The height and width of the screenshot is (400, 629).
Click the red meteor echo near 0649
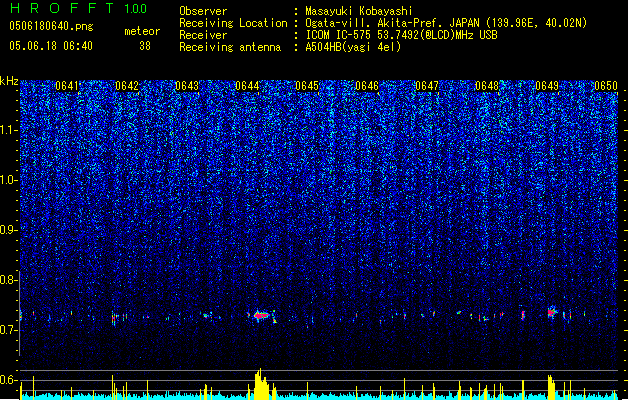point(552,312)
